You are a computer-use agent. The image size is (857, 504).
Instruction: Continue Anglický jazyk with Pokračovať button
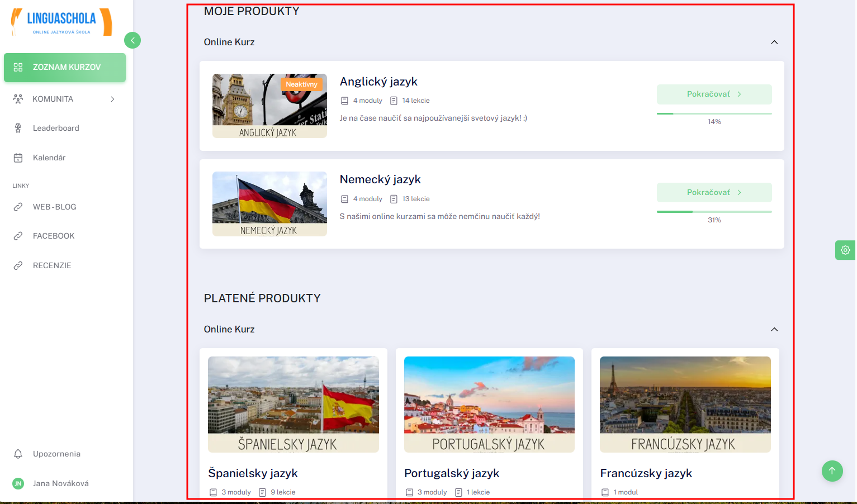pyautogui.click(x=714, y=94)
